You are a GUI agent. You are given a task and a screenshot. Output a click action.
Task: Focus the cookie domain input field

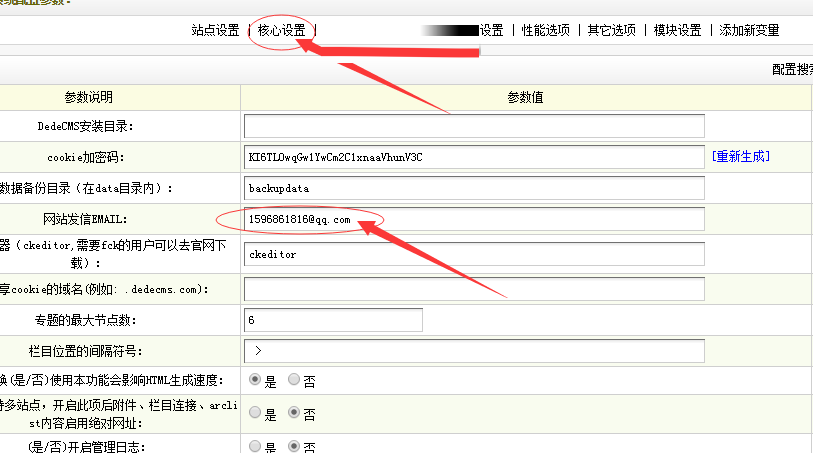pyautogui.click(x=474, y=289)
